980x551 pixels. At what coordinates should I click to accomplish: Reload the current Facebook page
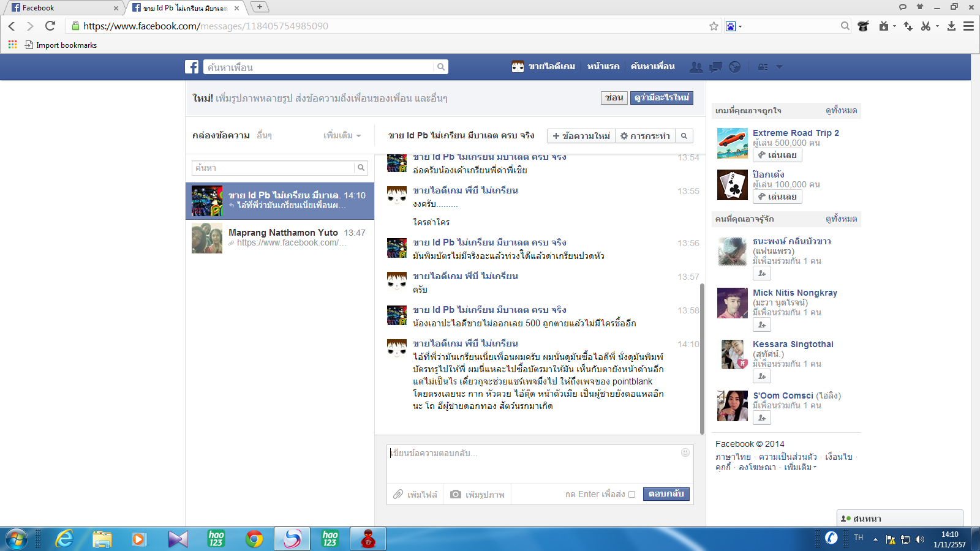(50, 26)
